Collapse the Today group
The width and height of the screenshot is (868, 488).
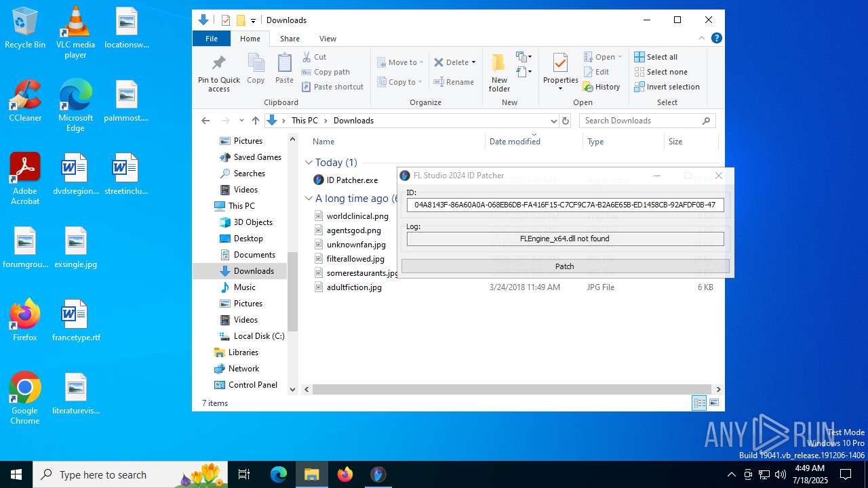[x=309, y=163]
